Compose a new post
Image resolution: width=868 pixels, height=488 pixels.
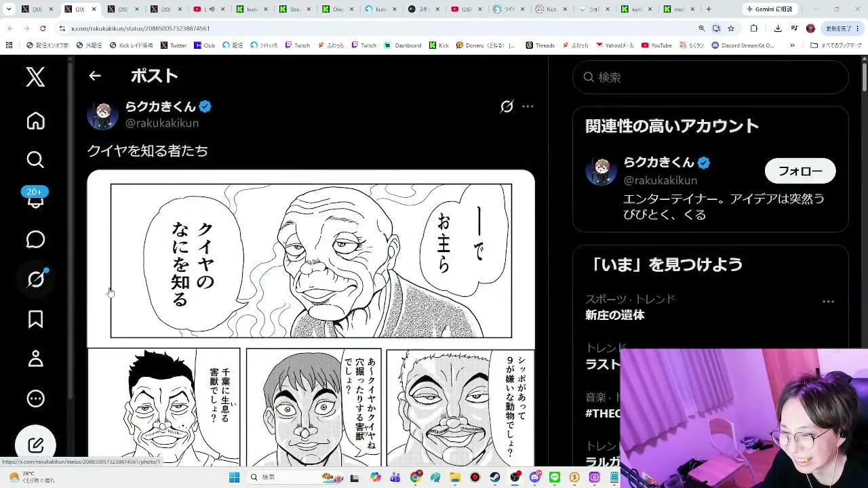tap(35, 445)
